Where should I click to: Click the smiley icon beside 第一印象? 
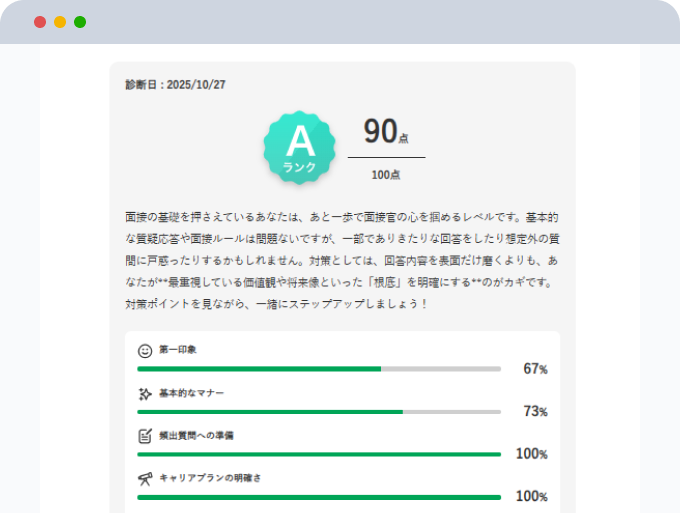(145, 351)
